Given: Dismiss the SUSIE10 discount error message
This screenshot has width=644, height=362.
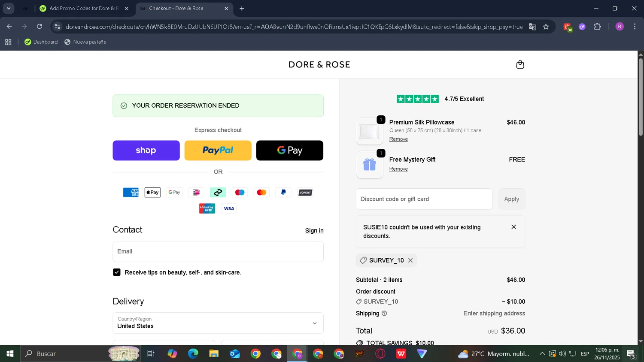Looking at the screenshot, I should click(x=513, y=227).
